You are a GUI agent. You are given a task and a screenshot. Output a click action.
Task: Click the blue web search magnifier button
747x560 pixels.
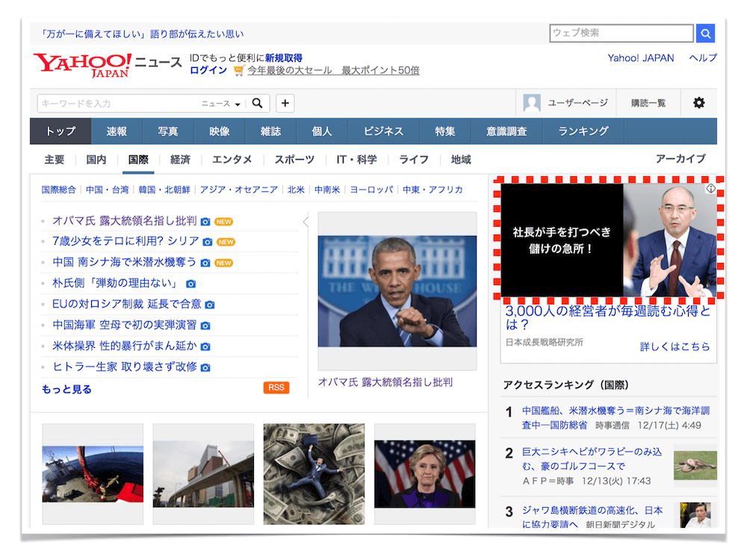point(705,33)
